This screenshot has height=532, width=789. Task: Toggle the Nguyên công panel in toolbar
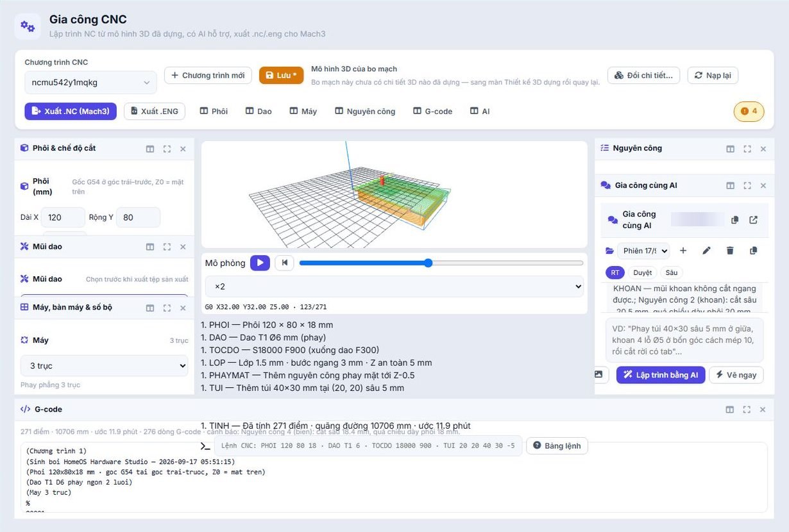coord(365,112)
